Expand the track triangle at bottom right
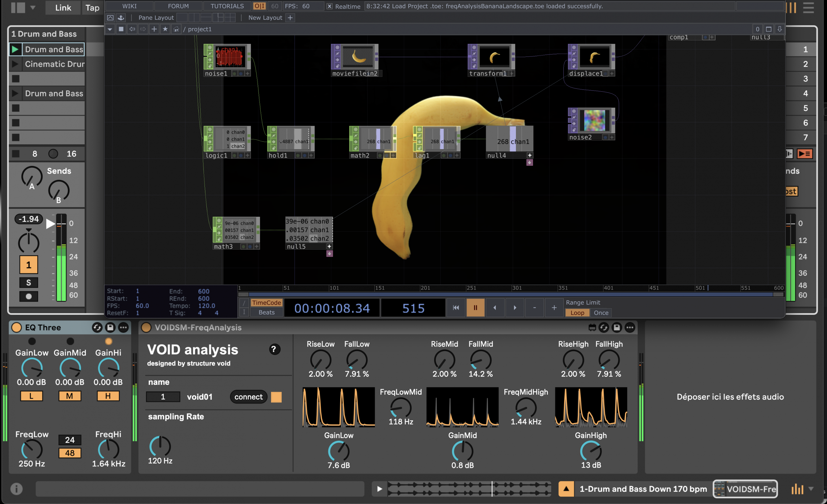This screenshot has height=504, width=827. [x=811, y=489]
